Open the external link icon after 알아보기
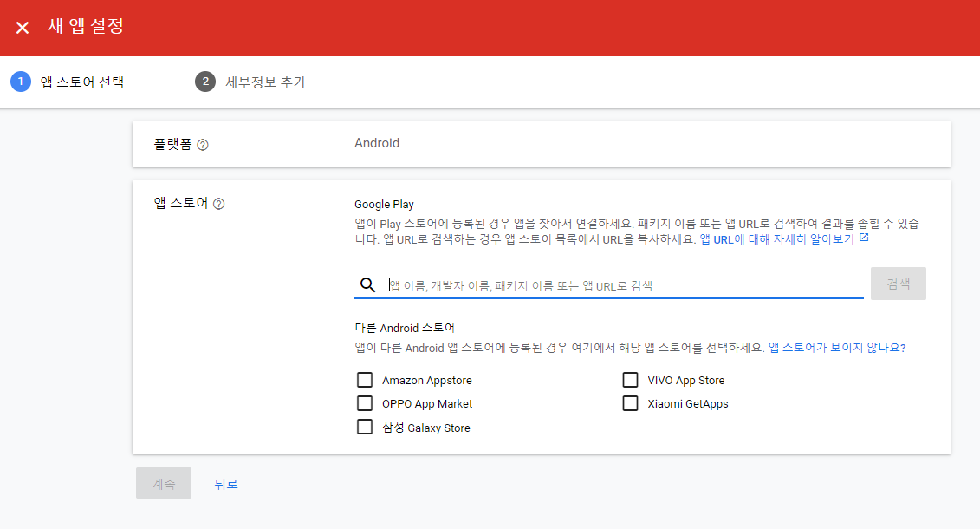This screenshot has height=529, width=980. click(864, 238)
